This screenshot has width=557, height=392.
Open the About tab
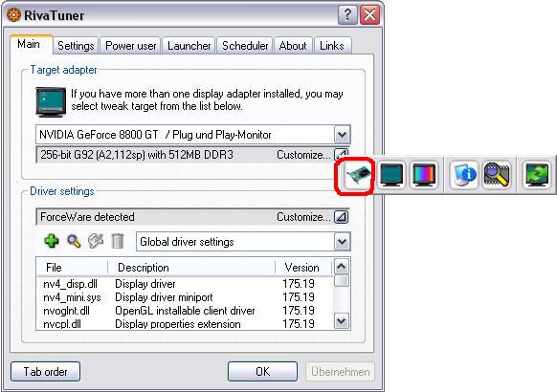click(x=293, y=46)
